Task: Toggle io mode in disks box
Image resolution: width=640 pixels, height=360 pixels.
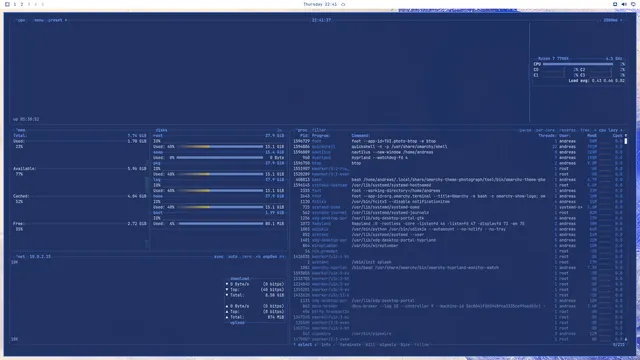Action: pyautogui.click(x=280, y=130)
